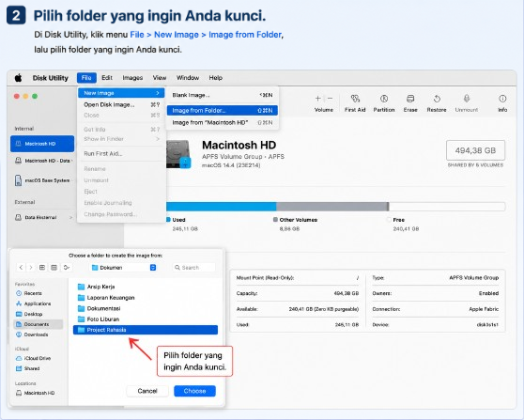The image size is (524, 420).
Task: Add a volume with the plus icon
Action: coord(318,99)
